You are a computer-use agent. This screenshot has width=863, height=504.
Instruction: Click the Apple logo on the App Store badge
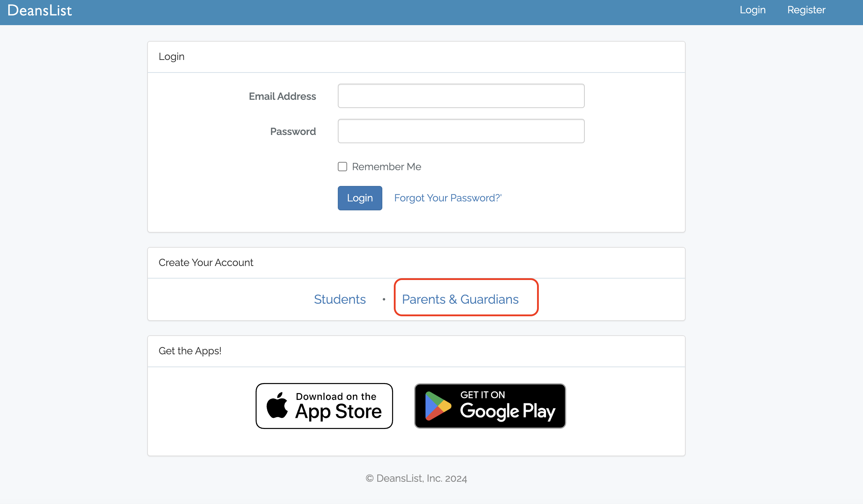click(277, 406)
